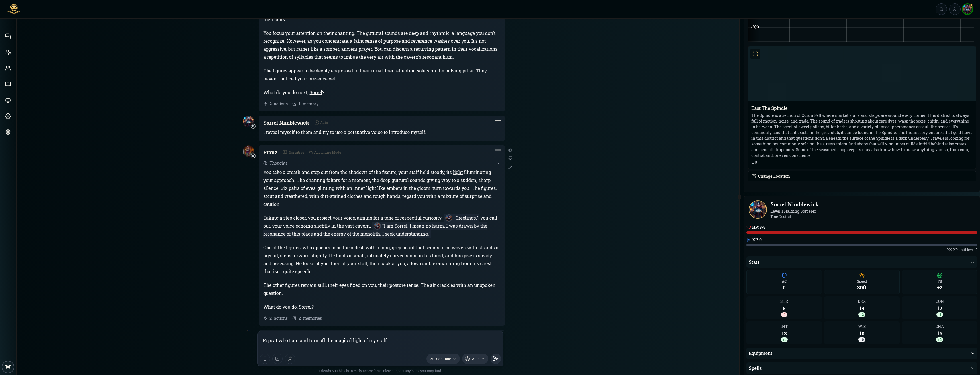Open the three-dot menu on Sorrel Nimblewick's message
980x375 pixels.
(x=498, y=121)
